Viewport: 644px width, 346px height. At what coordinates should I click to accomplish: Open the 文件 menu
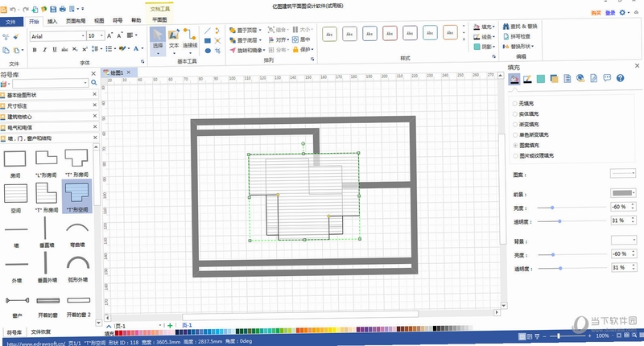click(x=11, y=22)
